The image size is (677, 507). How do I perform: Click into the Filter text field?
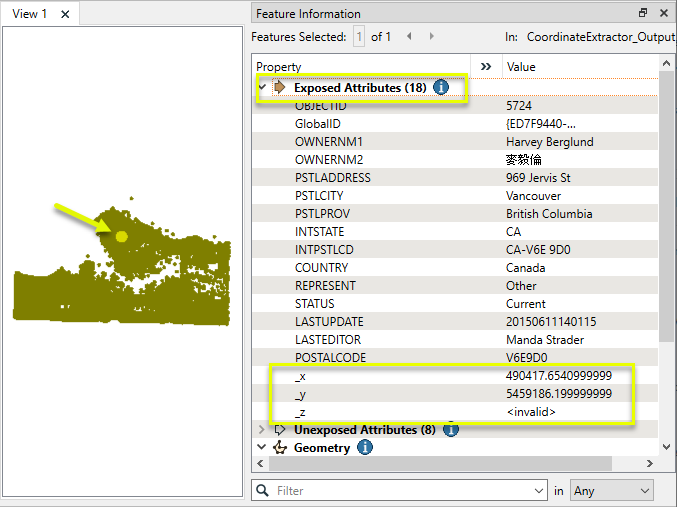tap(400, 491)
